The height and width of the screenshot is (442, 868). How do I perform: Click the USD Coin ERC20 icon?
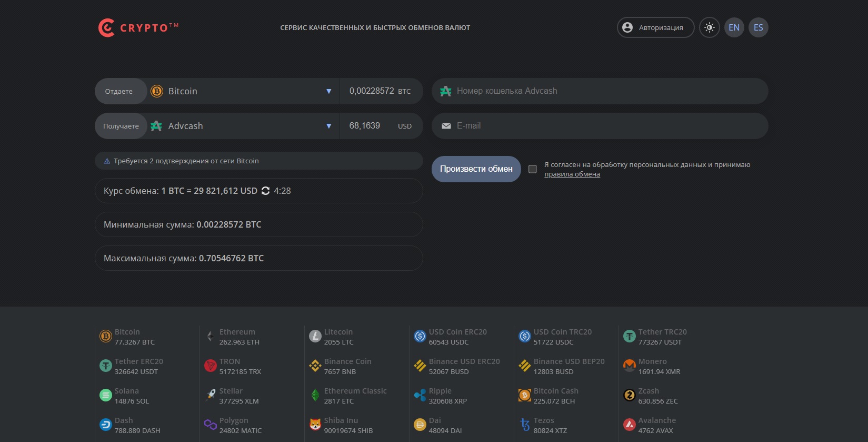tap(420, 336)
